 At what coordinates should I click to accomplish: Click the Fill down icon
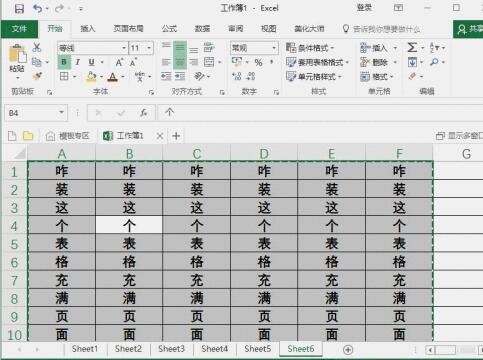pyautogui.click(x=412, y=62)
